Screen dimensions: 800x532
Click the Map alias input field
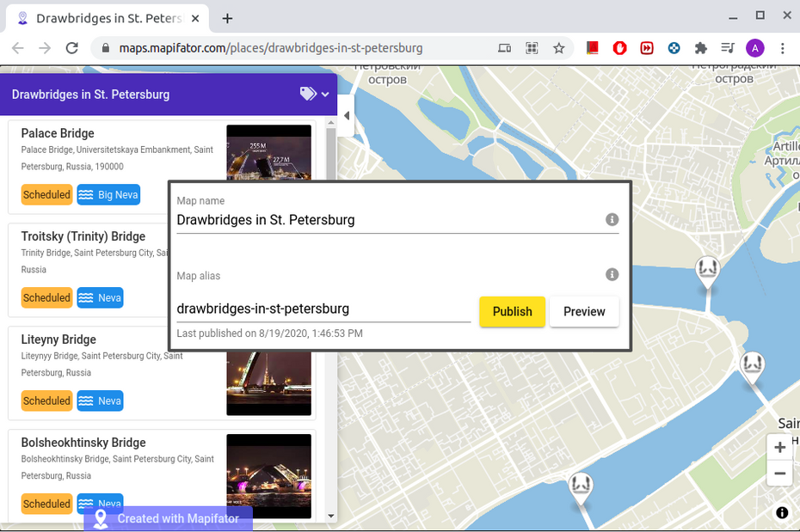click(323, 309)
